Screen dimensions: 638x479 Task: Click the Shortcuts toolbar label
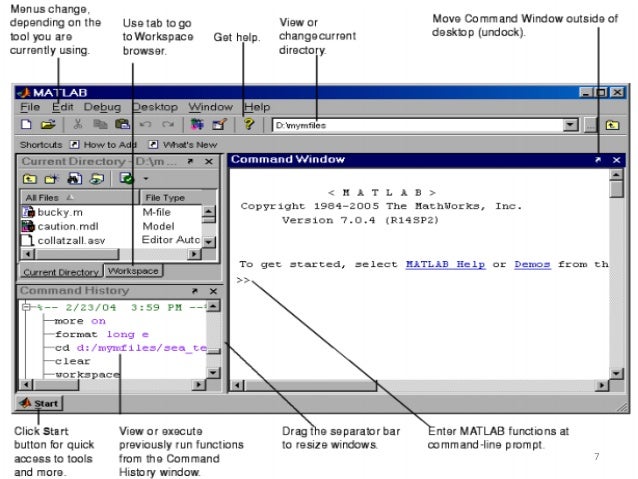coord(41,144)
